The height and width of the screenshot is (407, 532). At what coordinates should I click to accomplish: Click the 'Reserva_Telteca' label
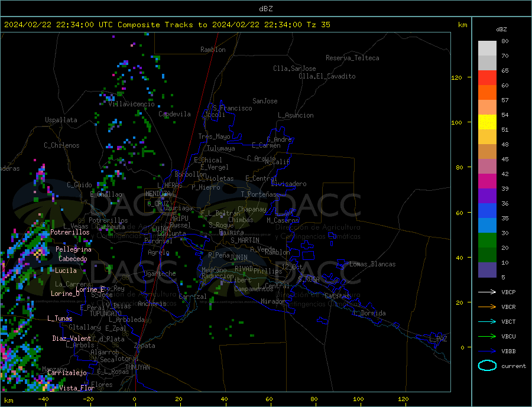(x=352, y=58)
